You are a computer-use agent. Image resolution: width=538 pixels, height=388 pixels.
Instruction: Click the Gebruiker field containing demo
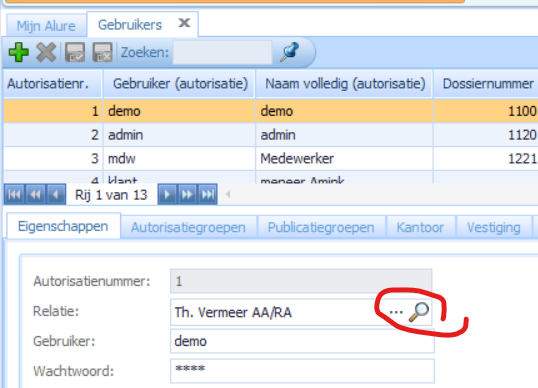[302, 341]
